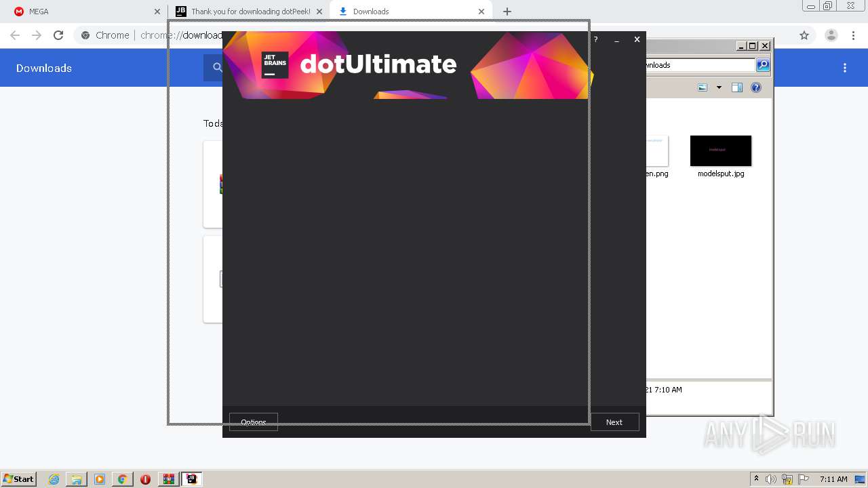Image resolution: width=868 pixels, height=488 pixels.
Task: Open Windows Media Player from taskbar
Action: (100, 479)
